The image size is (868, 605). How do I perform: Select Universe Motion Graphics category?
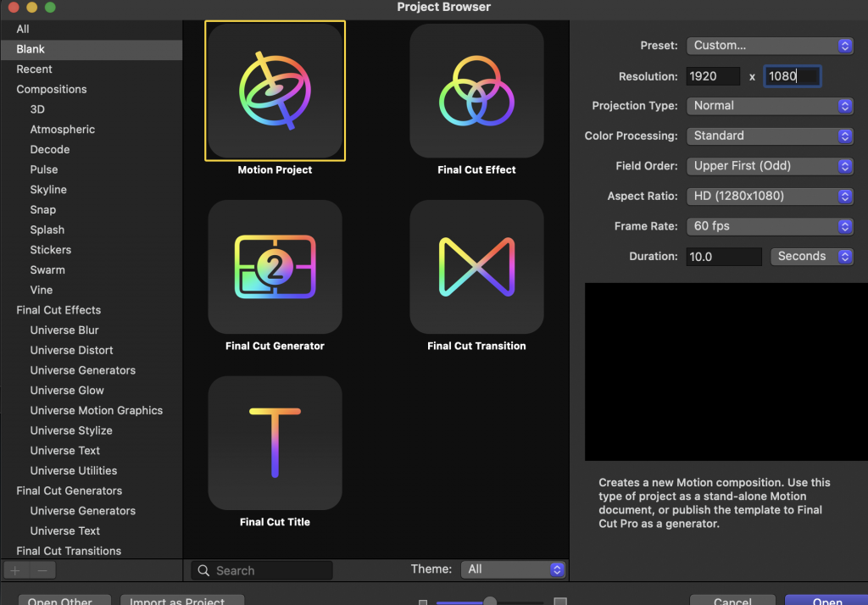pyautogui.click(x=92, y=410)
